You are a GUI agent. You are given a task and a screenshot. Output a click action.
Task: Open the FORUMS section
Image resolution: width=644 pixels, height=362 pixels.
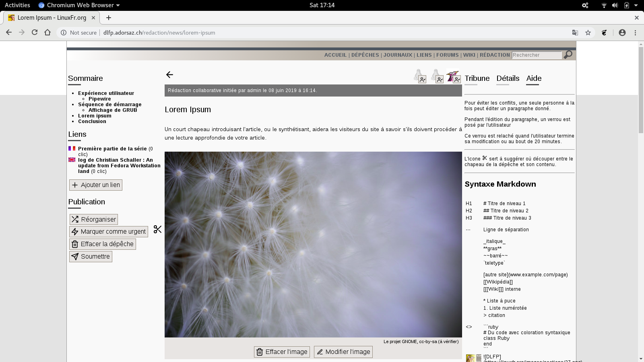tap(448, 55)
